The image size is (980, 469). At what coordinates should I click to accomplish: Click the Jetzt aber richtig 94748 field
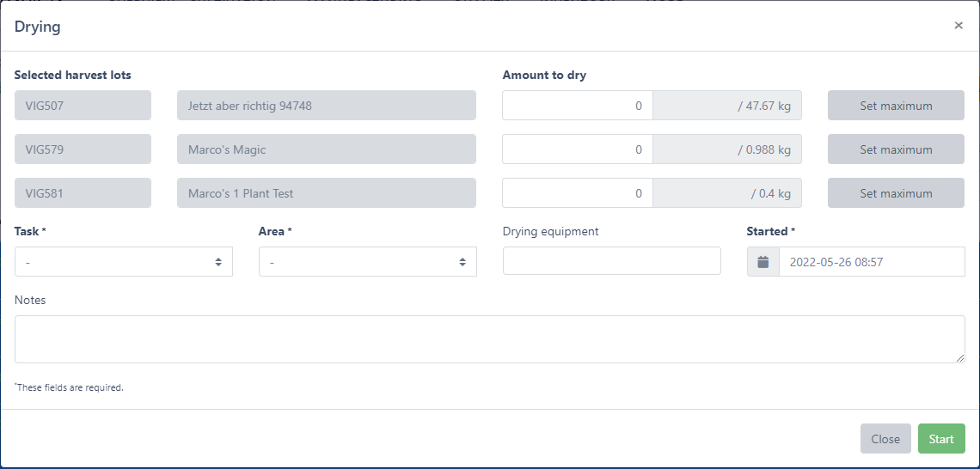pos(326,106)
